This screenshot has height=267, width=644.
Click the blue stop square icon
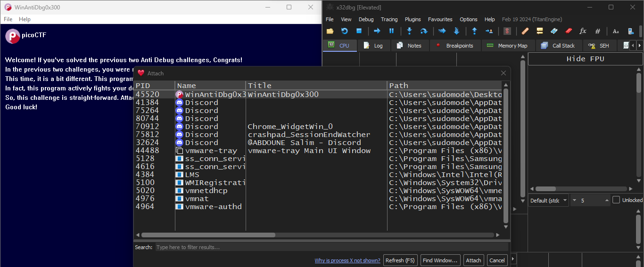pyautogui.click(x=359, y=31)
